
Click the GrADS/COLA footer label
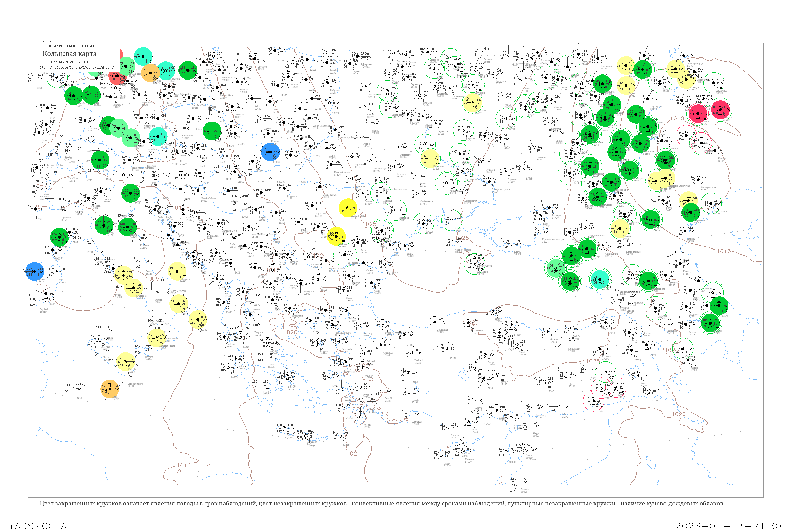tap(35, 526)
